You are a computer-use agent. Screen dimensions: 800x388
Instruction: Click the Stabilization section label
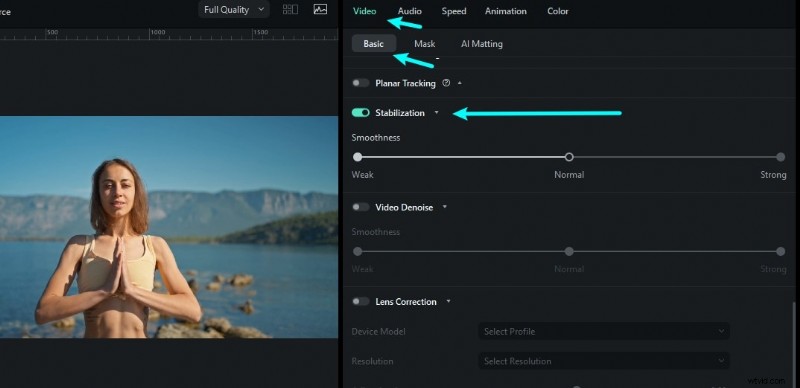click(x=400, y=113)
